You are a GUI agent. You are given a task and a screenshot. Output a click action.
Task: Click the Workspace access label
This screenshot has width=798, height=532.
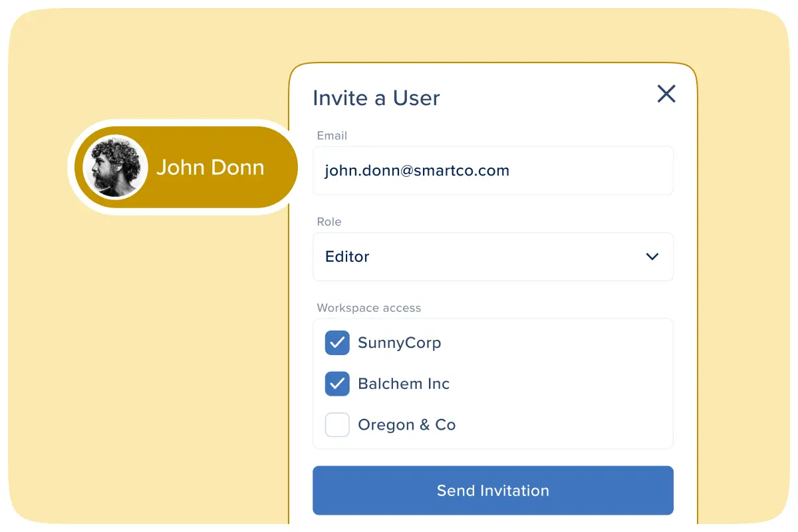368,308
